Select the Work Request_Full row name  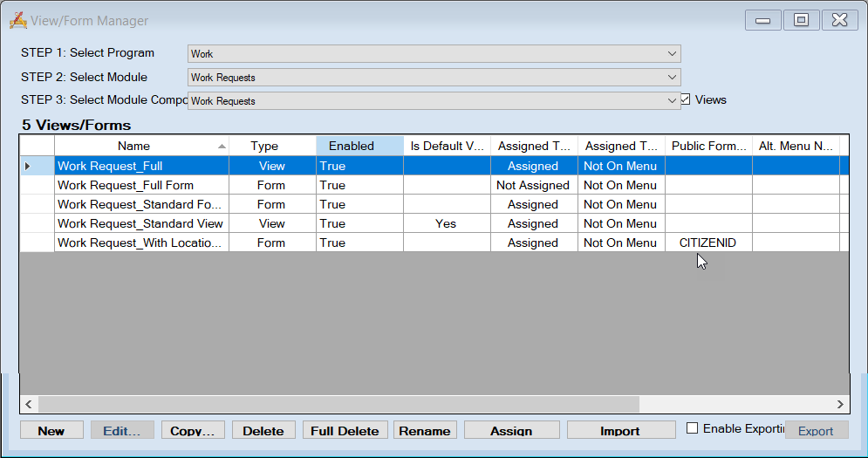tap(141, 166)
